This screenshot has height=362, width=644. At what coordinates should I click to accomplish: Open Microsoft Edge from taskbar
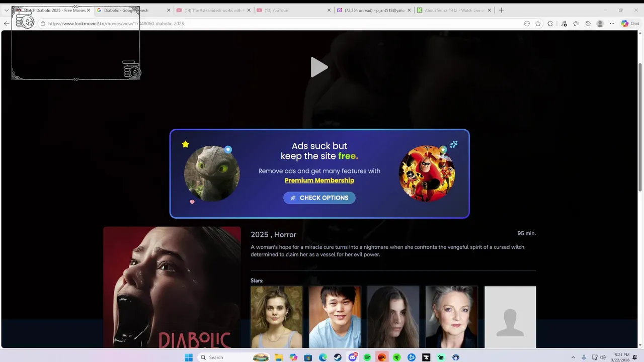coord(323,357)
